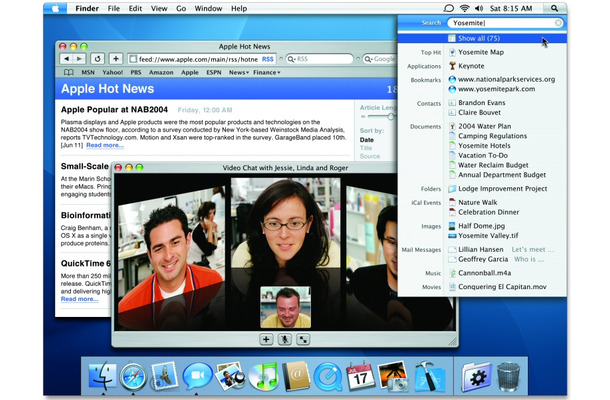Viewport: 610px width, 400px height.
Task: Click the Safari address field
Action: (x=202, y=59)
